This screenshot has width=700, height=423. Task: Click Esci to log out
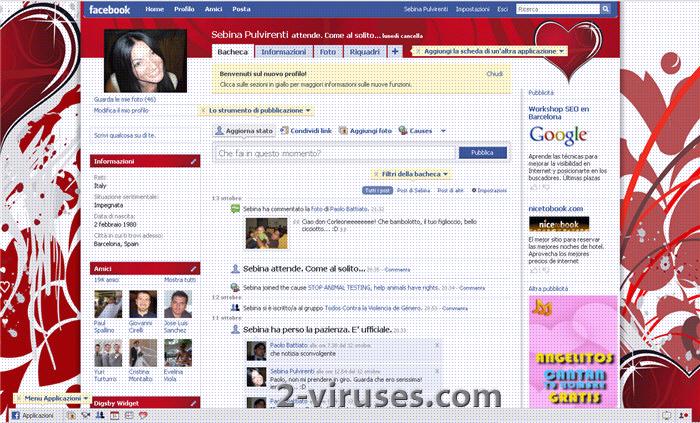(x=503, y=9)
